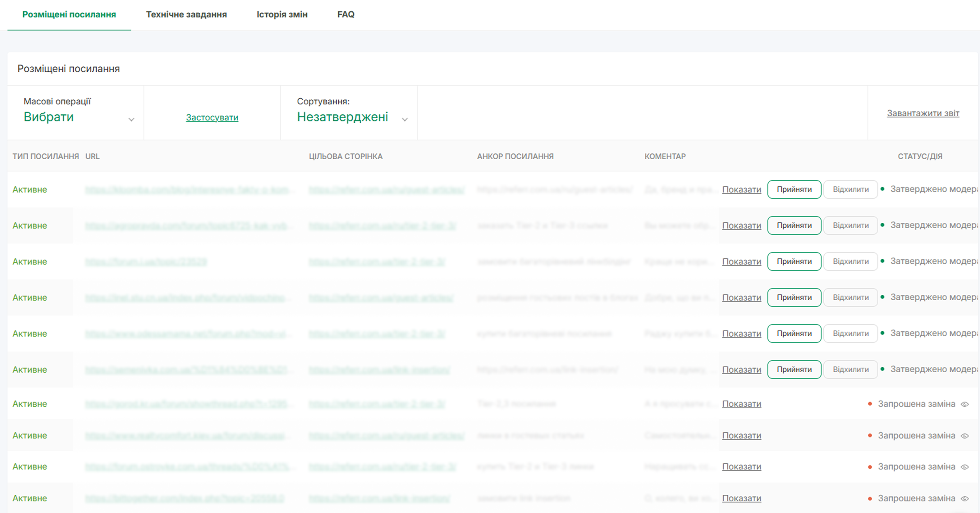Click Завантажити звіт link
This screenshot has width=980, height=513.
tap(923, 113)
